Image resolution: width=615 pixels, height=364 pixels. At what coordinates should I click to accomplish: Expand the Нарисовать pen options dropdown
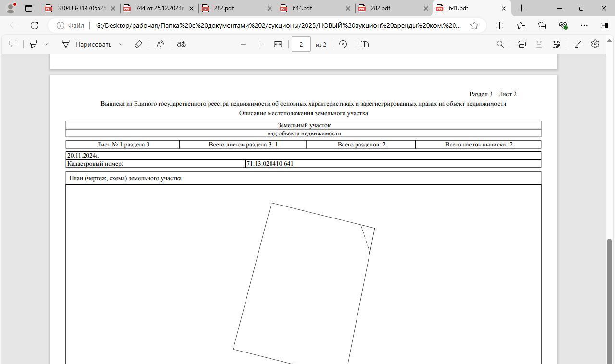121,44
